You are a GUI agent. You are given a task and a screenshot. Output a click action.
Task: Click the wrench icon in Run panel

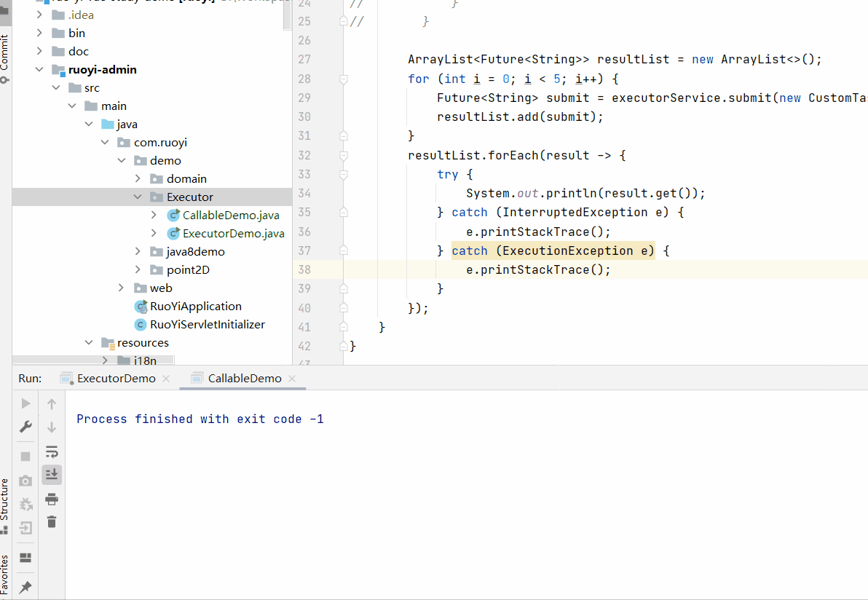pos(25,427)
